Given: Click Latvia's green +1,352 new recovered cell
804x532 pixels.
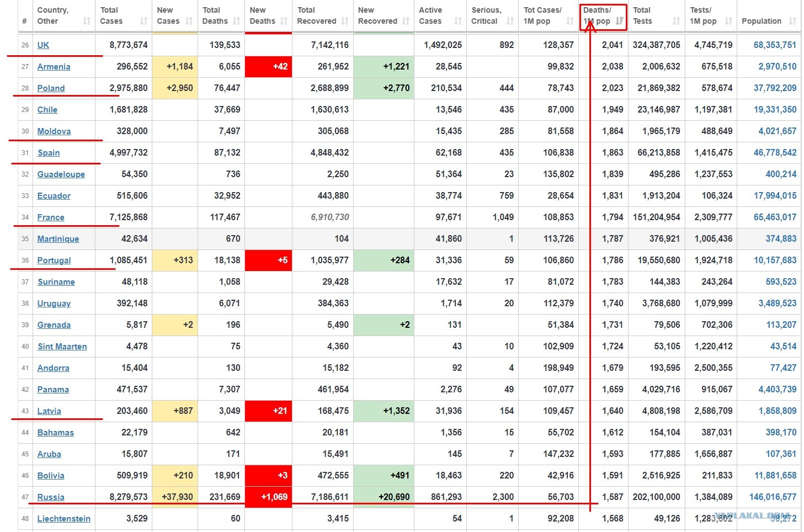Looking at the screenshot, I should tap(384, 411).
